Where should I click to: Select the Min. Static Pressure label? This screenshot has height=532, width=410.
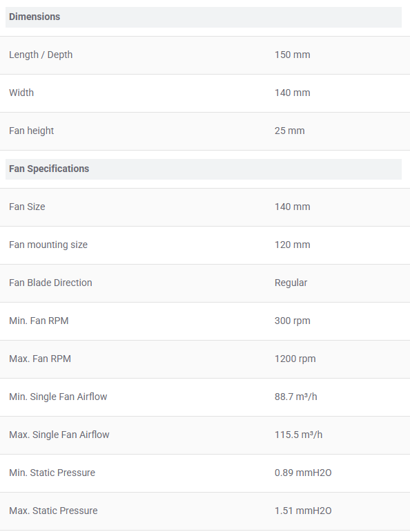click(52, 473)
